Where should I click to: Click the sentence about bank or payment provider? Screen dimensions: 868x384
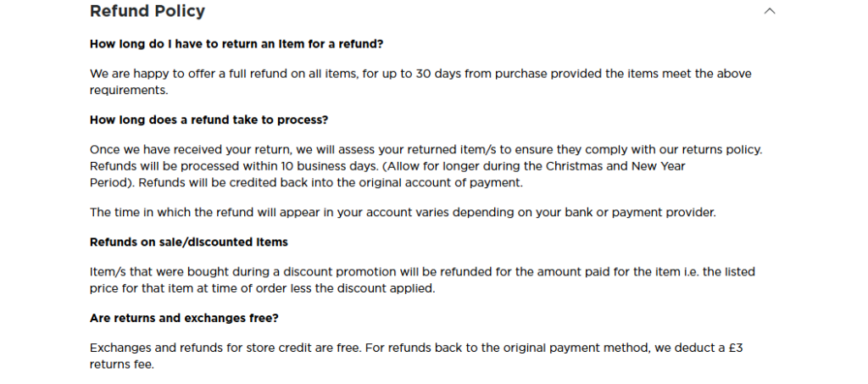(x=403, y=212)
